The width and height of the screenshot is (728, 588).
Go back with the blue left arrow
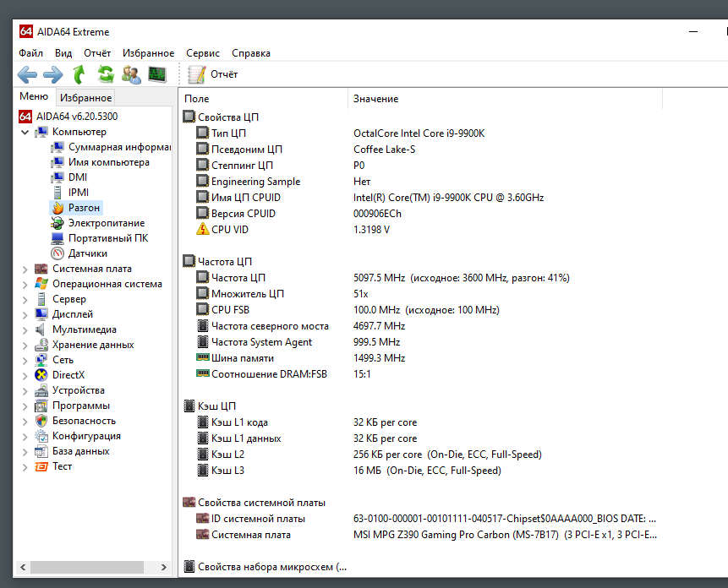click(x=27, y=74)
